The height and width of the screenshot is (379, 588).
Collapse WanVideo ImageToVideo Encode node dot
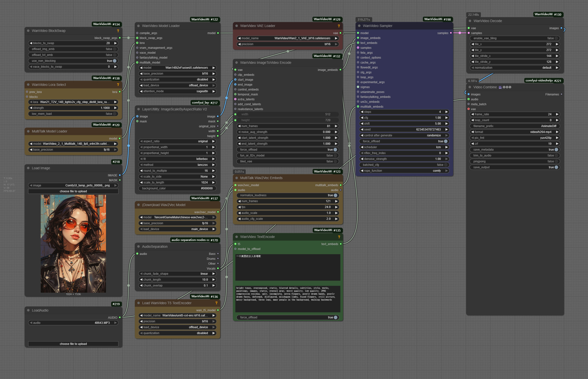[237, 63]
